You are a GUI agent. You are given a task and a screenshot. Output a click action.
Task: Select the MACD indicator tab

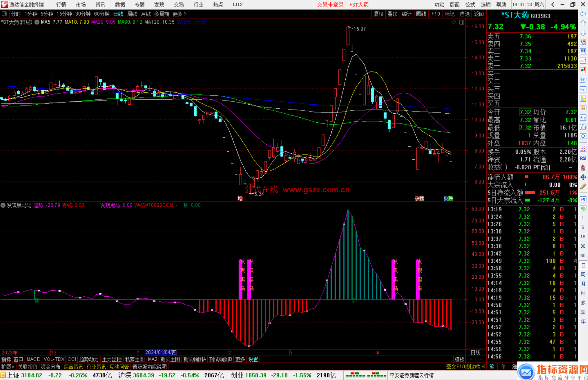[33, 359]
